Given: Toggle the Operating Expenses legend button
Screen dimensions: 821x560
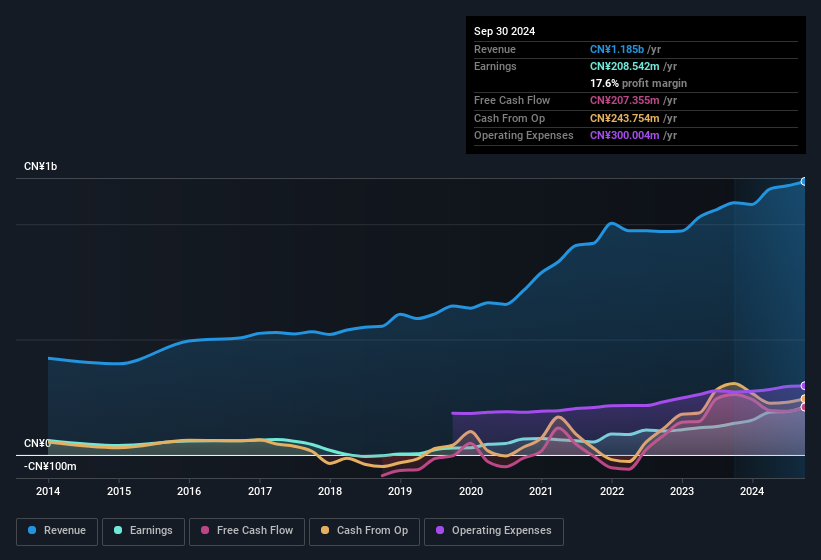Looking at the screenshot, I should click(x=494, y=531).
